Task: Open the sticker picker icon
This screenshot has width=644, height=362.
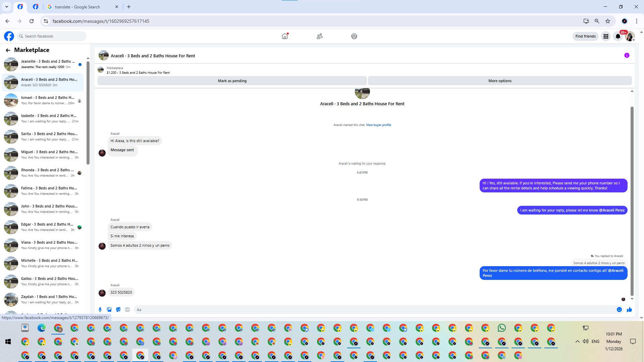Action: point(118,310)
